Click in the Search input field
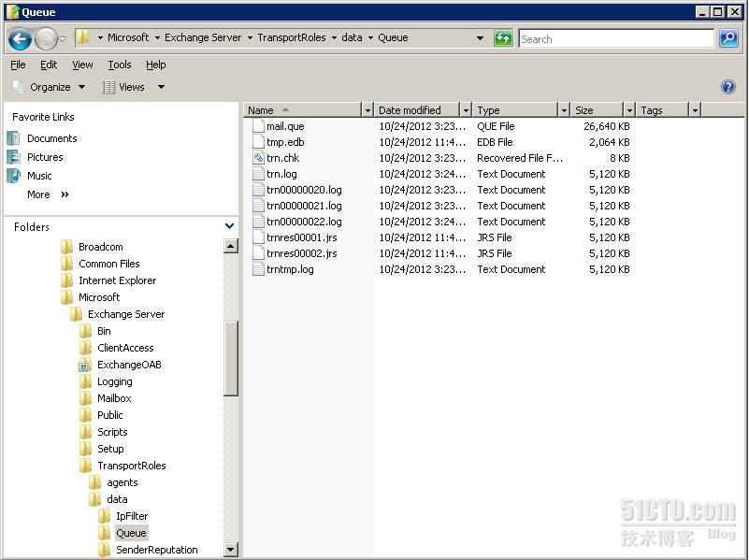Screen dimensions: 749x560 616,38
